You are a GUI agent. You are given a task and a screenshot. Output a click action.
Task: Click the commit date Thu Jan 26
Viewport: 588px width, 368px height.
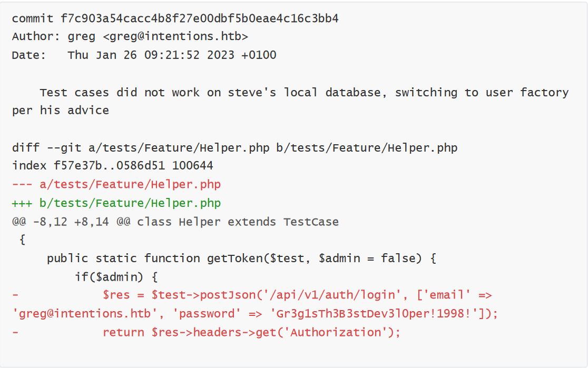pyautogui.click(x=102, y=55)
